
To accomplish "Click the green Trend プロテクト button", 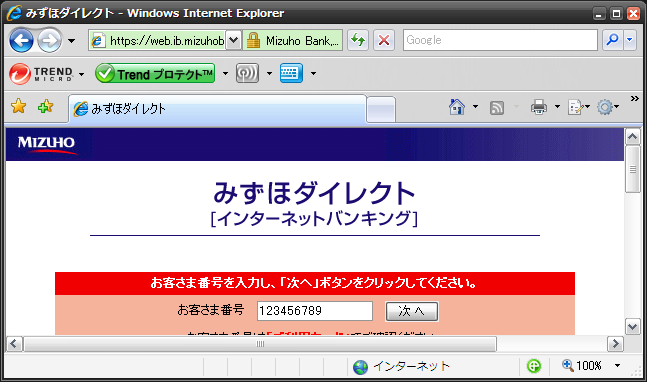I will click(x=155, y=73).
